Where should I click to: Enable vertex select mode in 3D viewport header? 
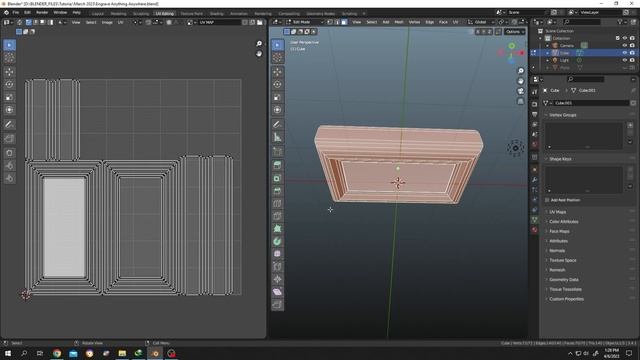330,22
